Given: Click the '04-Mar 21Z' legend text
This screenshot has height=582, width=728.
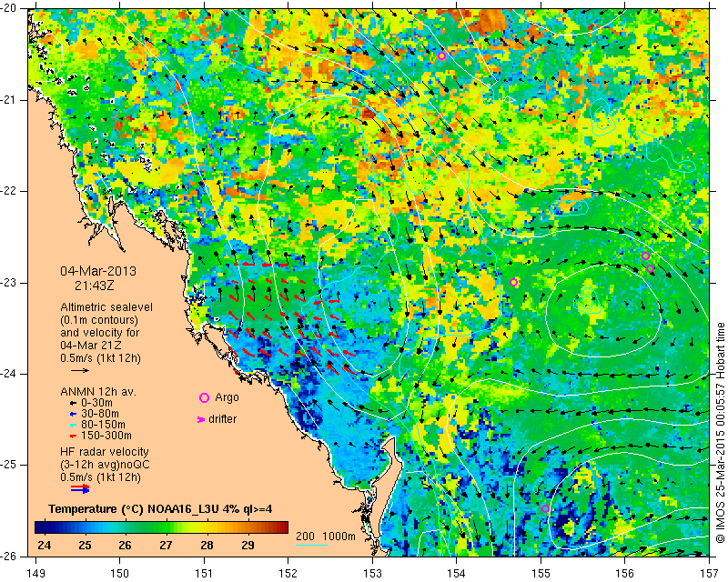Looking at the screenshot, I should coord(90,346).
